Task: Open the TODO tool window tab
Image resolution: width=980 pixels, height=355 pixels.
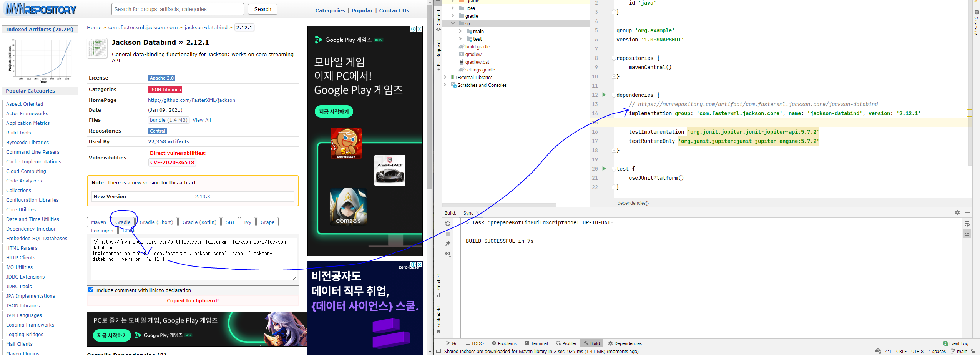Action: 475,343
